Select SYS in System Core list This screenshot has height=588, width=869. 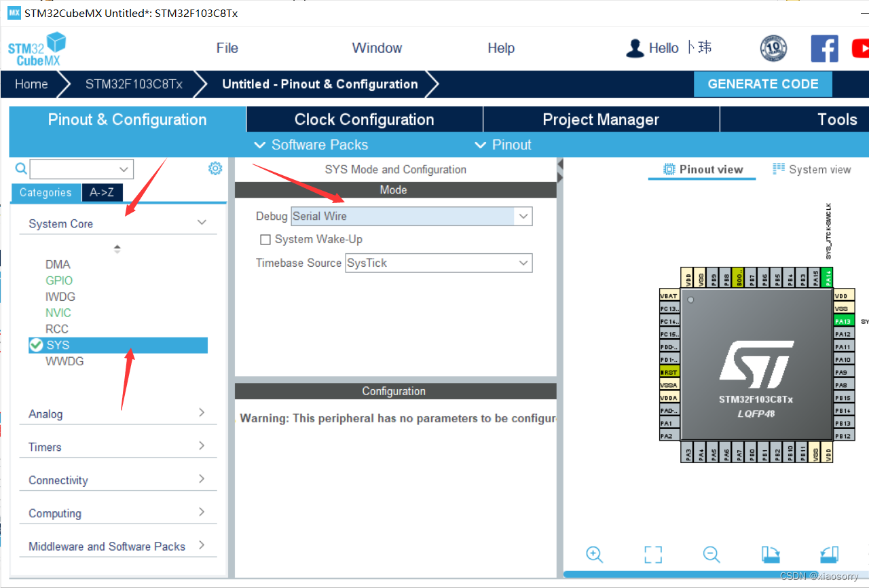[x=117, y=345]
